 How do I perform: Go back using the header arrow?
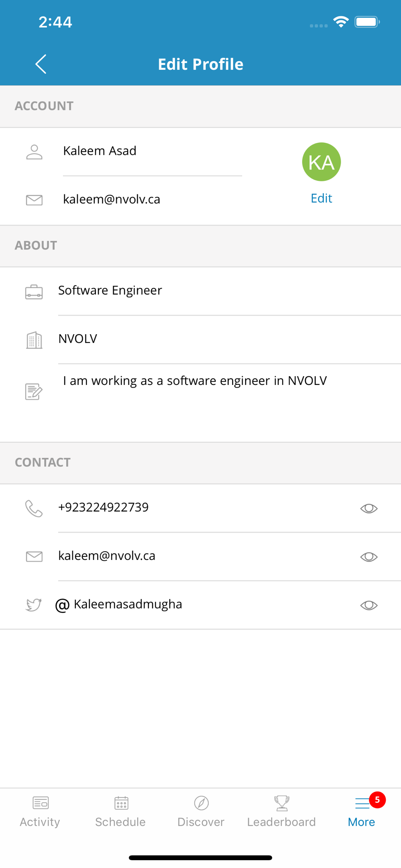pyautogui.click(x=41, y=64)
